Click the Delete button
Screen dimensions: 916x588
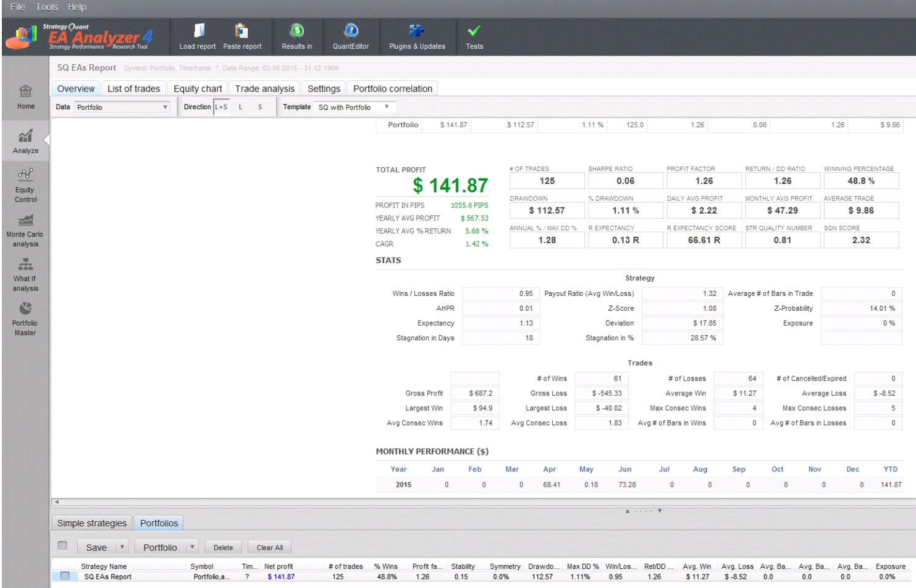click(223, 548)
